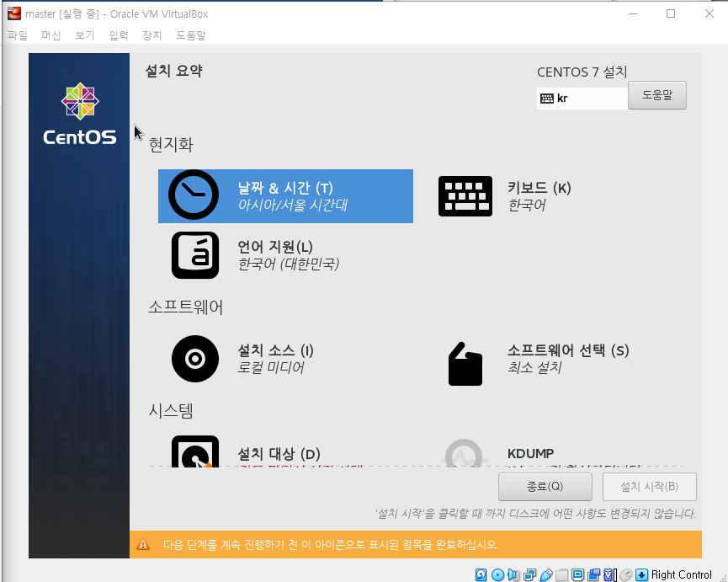Open the 설치 대상 (D) disk icon
This screenshot has height=582, width=728.
click(x=195, y=451)
